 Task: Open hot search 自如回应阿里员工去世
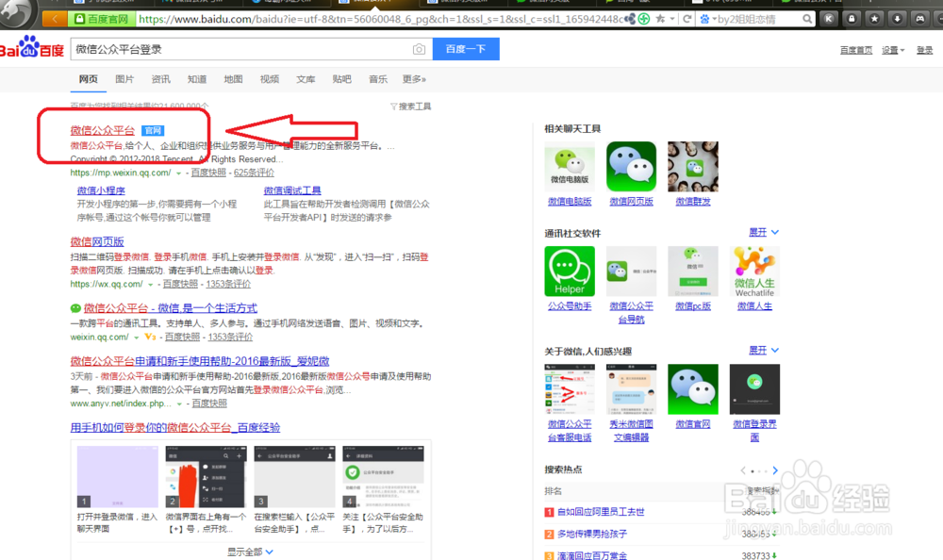click(x=601, y=512)
